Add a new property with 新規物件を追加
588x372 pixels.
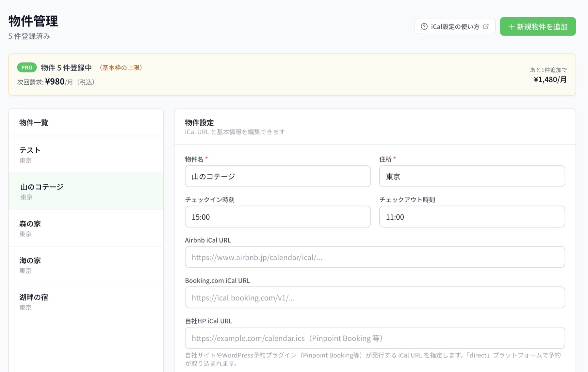pyautogui.click(x=538, y=26)
